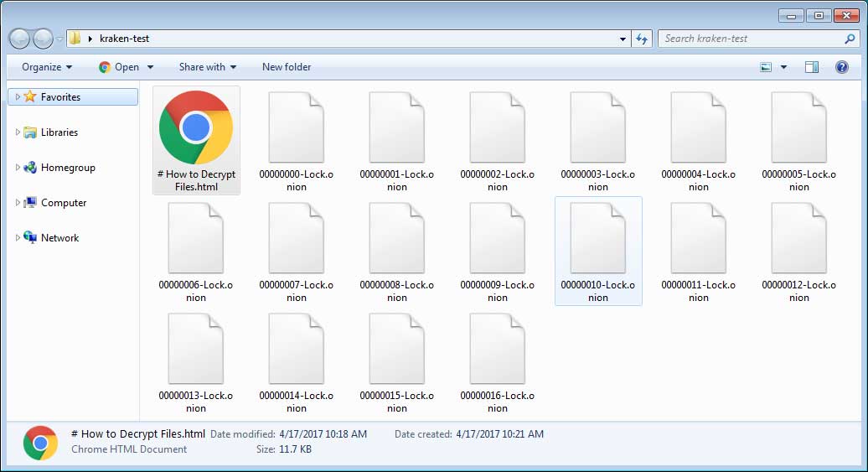
Task: Expand the Computer tree node
Action: 18,203
